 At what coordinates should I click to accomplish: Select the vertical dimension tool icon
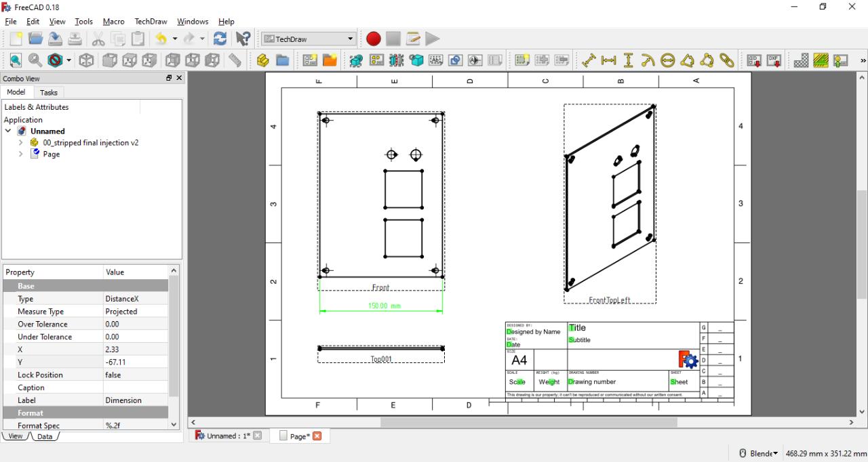click(629, 60)
